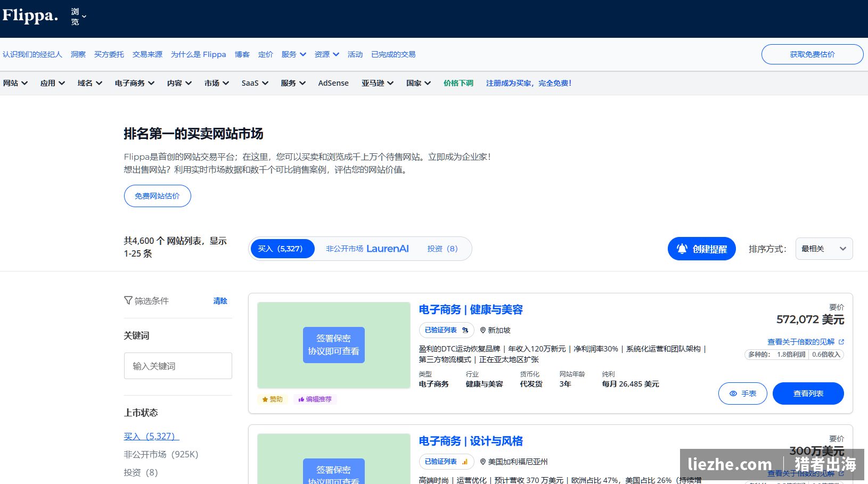Filter by 投资 (8) status
The height and width of the screenshot is (484, 868).
point(141,472)
